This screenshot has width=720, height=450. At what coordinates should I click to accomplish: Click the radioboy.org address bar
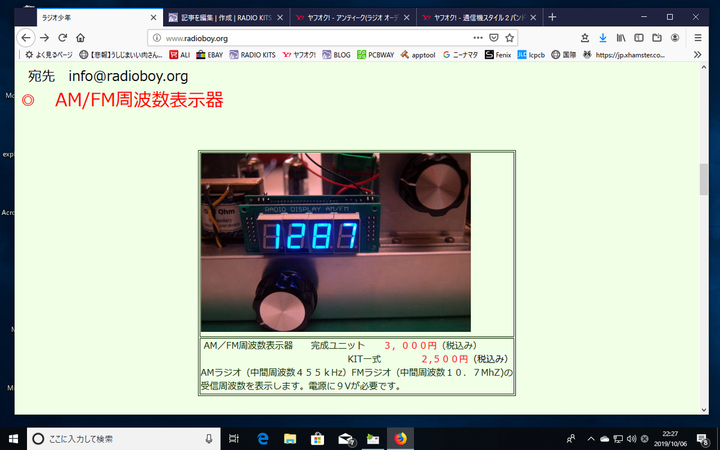pyautogui.click(x=300, y=37)
